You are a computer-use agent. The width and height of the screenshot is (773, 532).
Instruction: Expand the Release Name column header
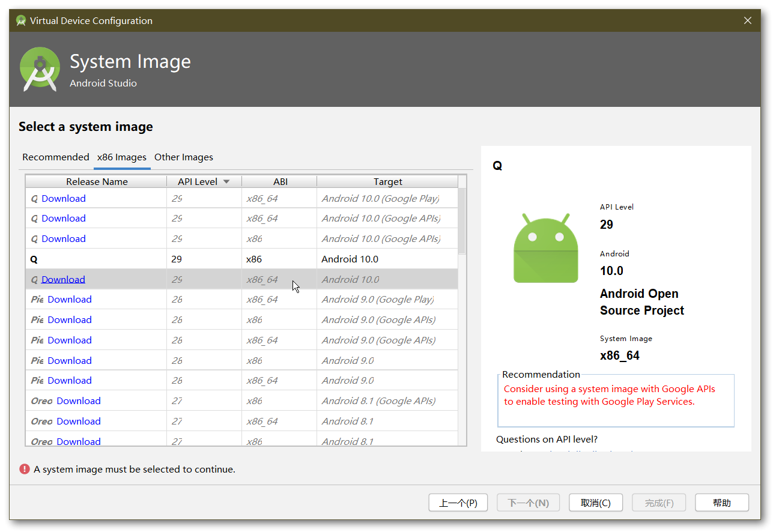point(96,181)
